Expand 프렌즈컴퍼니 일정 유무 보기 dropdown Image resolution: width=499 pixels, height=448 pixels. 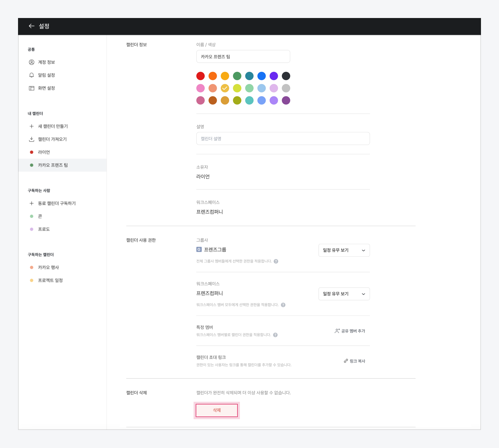(x=344, y=294)
